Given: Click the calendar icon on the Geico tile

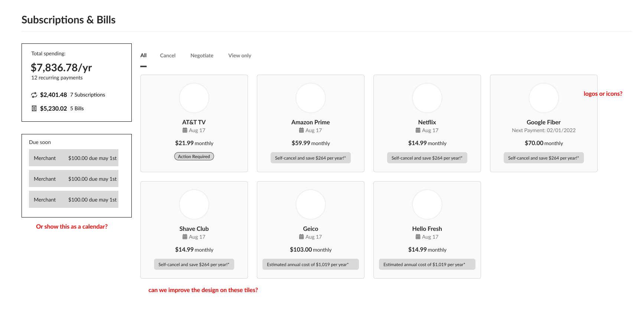Looking at the screenshot, I should pyautogui.click(x=301, y=236).
